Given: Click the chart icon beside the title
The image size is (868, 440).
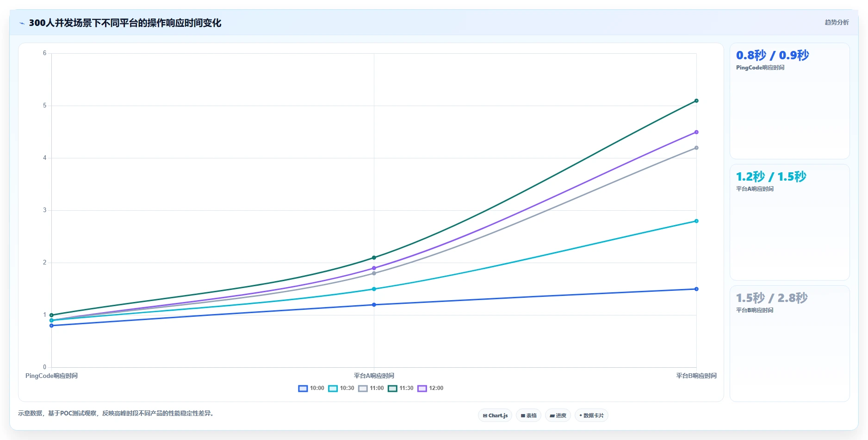Looking at the screenshot, I should point(22,23).
